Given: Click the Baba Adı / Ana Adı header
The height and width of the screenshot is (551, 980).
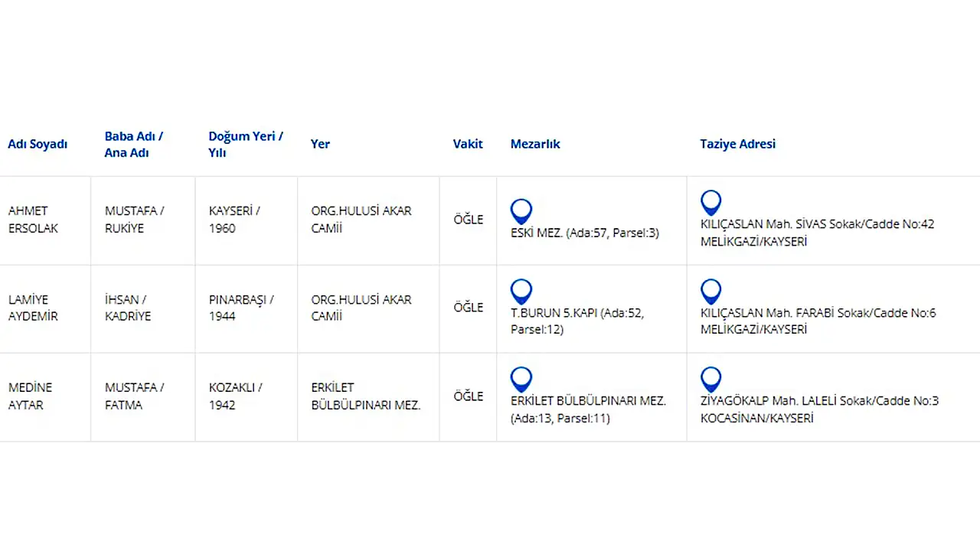Looking at the screenshot, I should point(134,144).
